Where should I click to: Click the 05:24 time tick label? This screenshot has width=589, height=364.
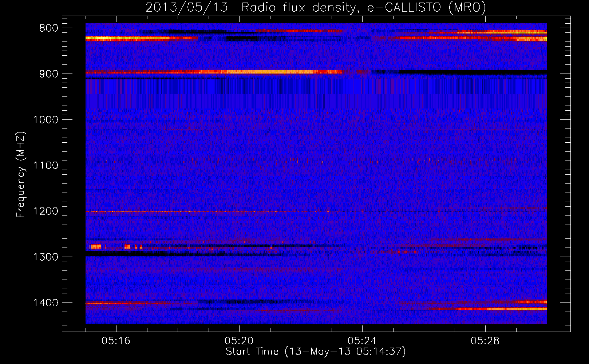pyautogui.click(x=362, y=341)
